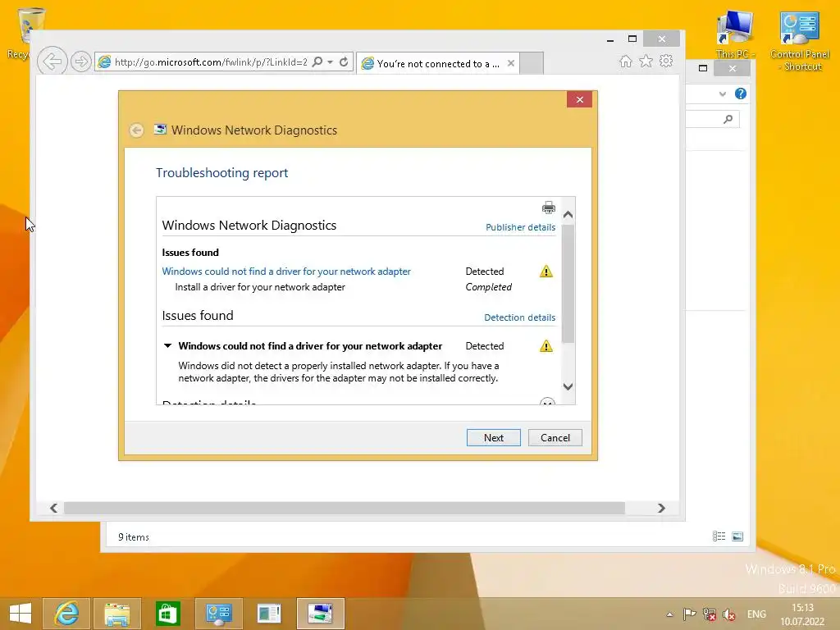Open a new blank browser tab
The width and height of the screenshot is (840, 630).
pos(532,63)
